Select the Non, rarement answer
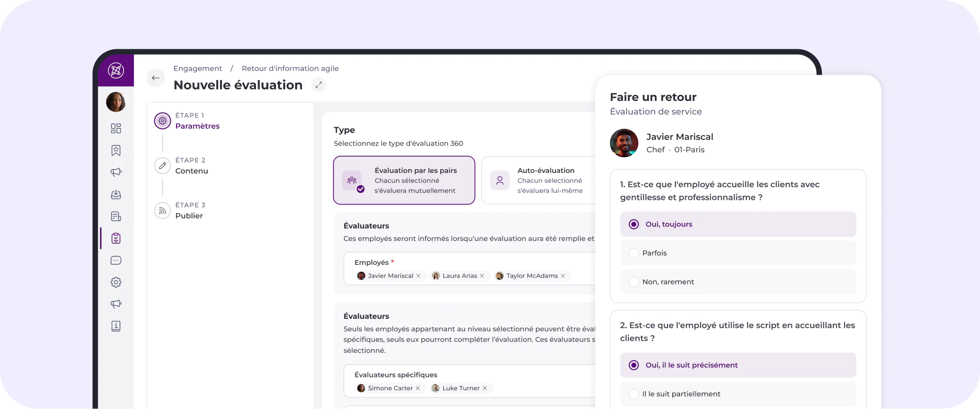980x409 pixels. pos(738,282)
